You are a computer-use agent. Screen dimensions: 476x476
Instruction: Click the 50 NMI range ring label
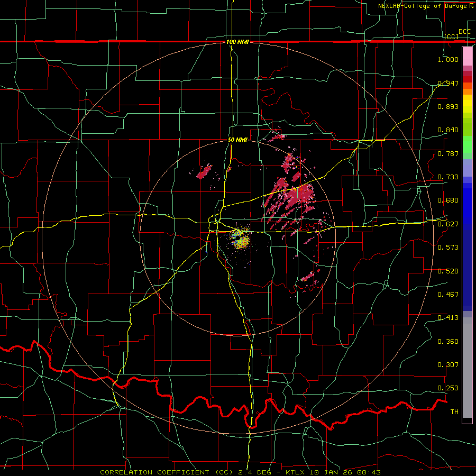pos(237,140)
